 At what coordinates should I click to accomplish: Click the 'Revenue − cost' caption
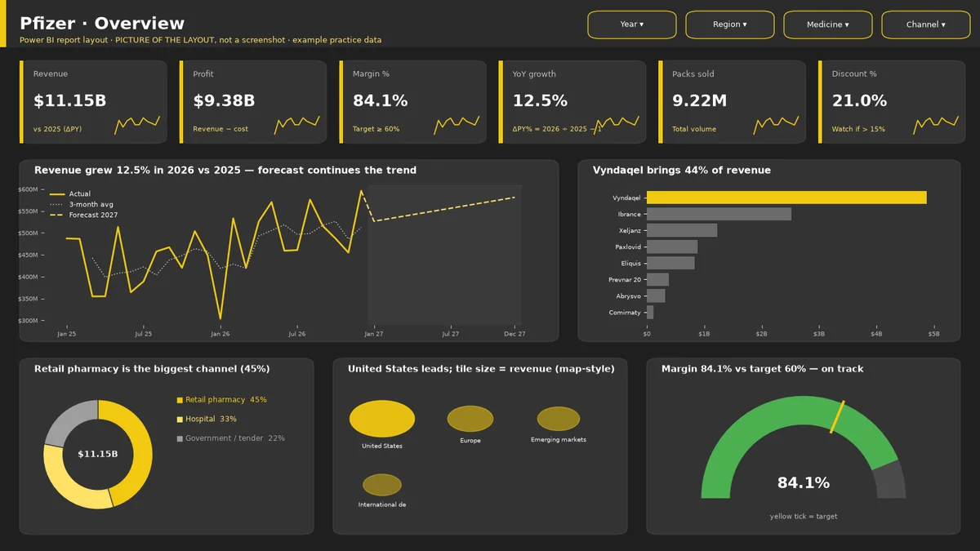(220, 129)
